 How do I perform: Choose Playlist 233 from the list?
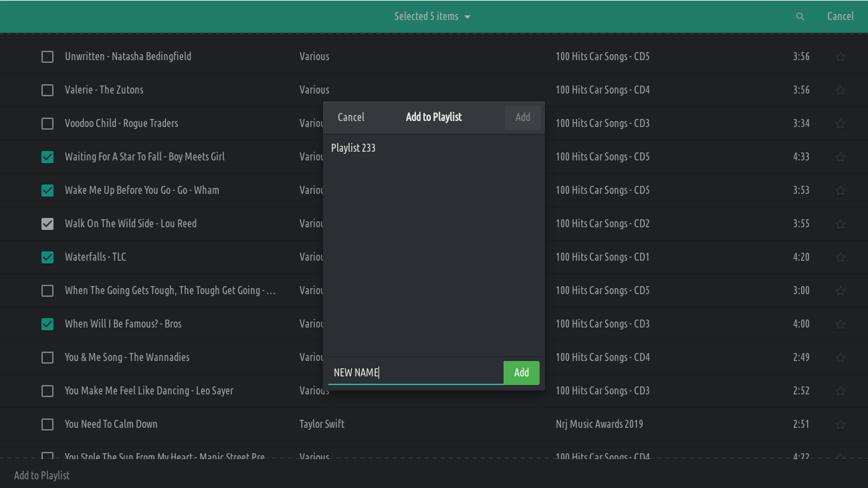353,148
